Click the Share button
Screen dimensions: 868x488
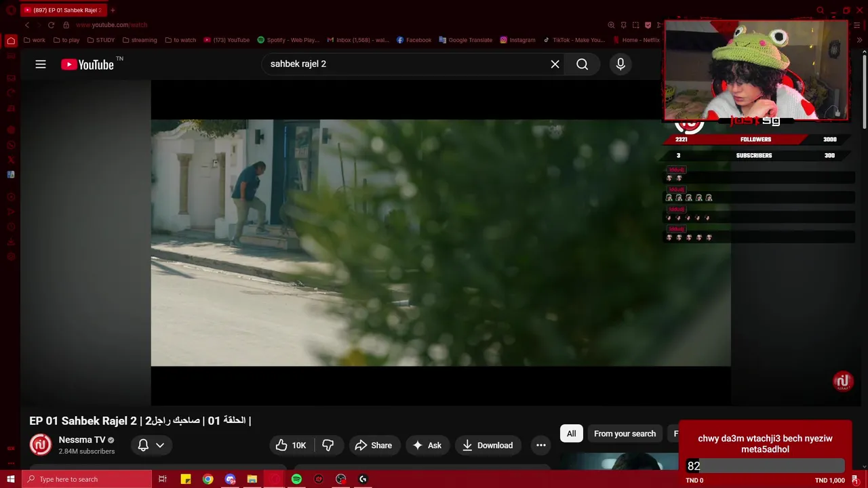[x=373, y=445]
